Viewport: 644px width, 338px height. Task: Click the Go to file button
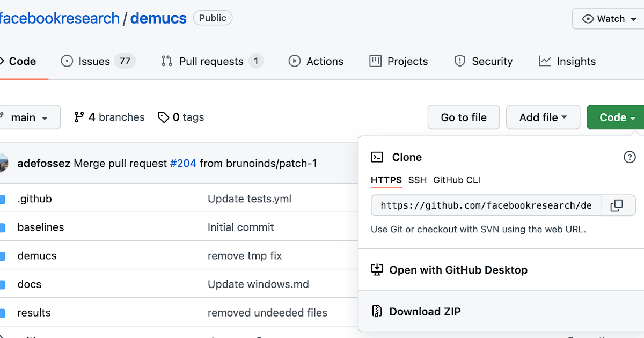(464, 117)
